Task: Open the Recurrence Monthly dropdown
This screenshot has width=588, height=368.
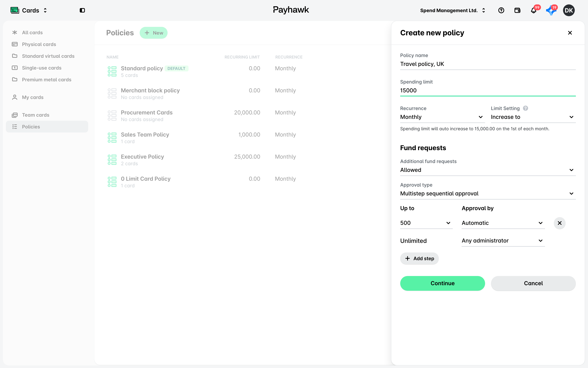Action: pos(442,117)
